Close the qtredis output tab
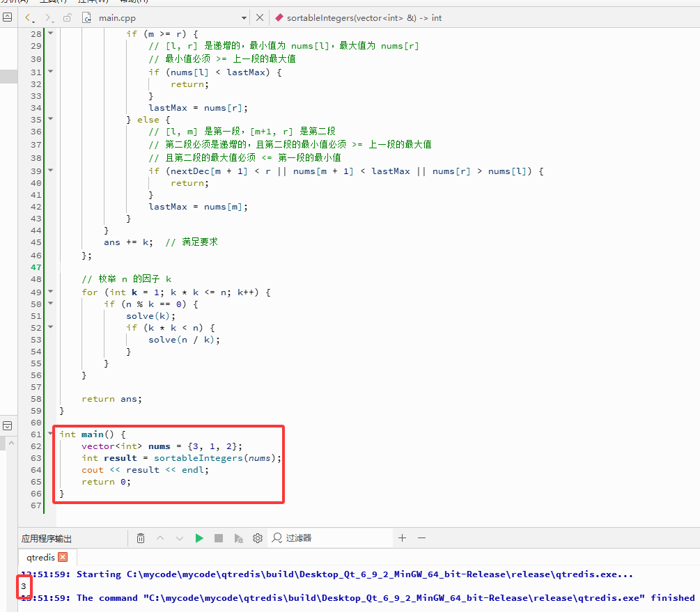 (x=63, y=557)
